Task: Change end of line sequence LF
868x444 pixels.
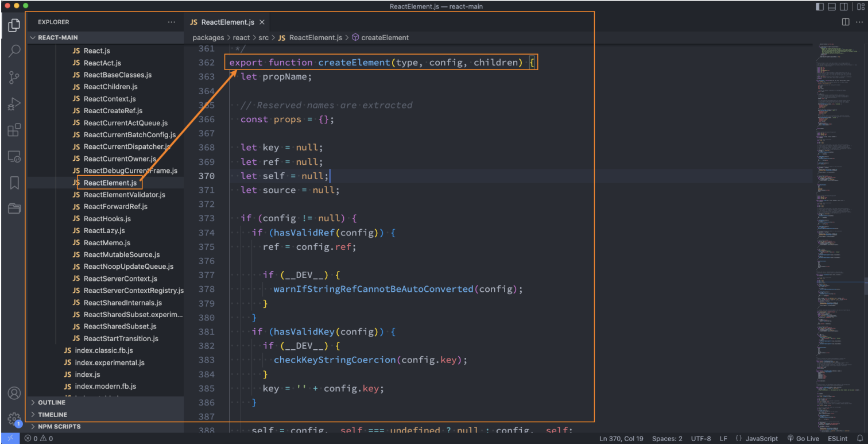Action: (724, 438)
